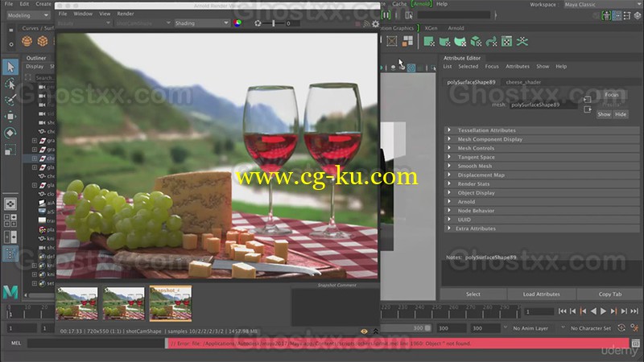Activate the Paint selection tool
Viewport: 644px width, 362px height.
(10, 100)
